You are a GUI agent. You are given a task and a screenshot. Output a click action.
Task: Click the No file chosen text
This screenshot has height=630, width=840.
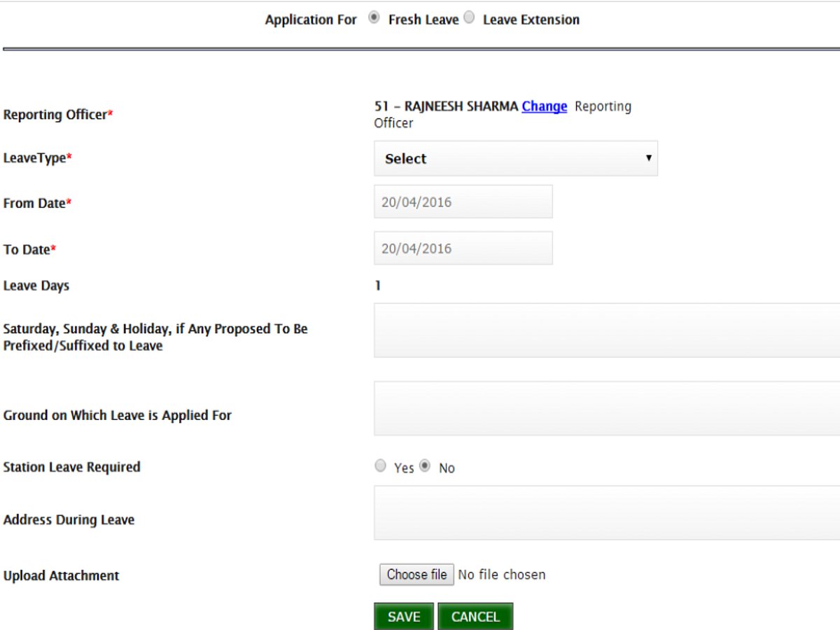tap(501, 574)
